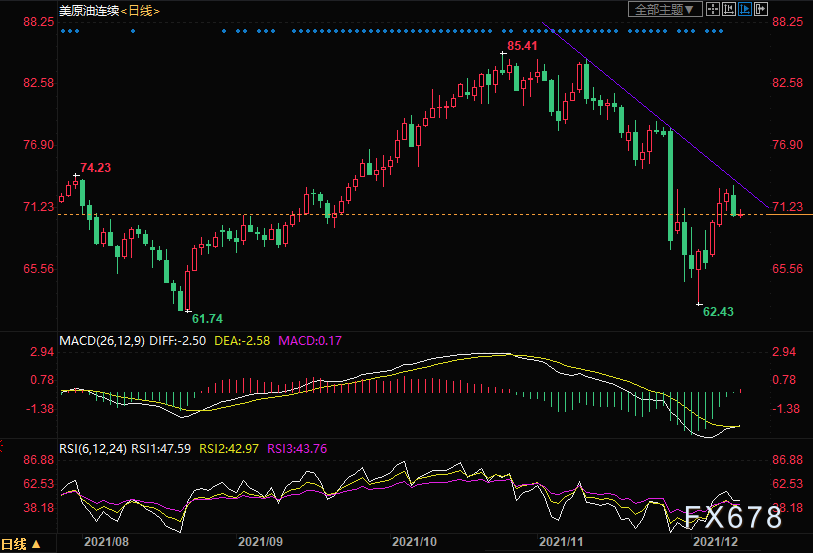Click the 62.43 low price label

(718, 311)
